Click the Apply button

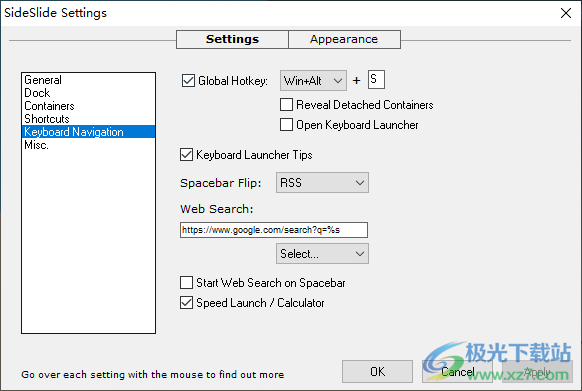tap(537, 371)
